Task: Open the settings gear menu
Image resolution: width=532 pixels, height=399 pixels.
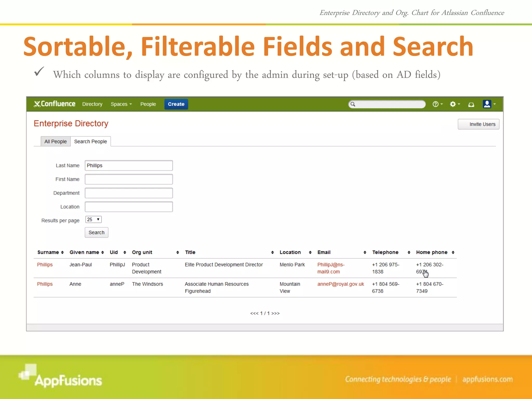Action: point(455,104)
